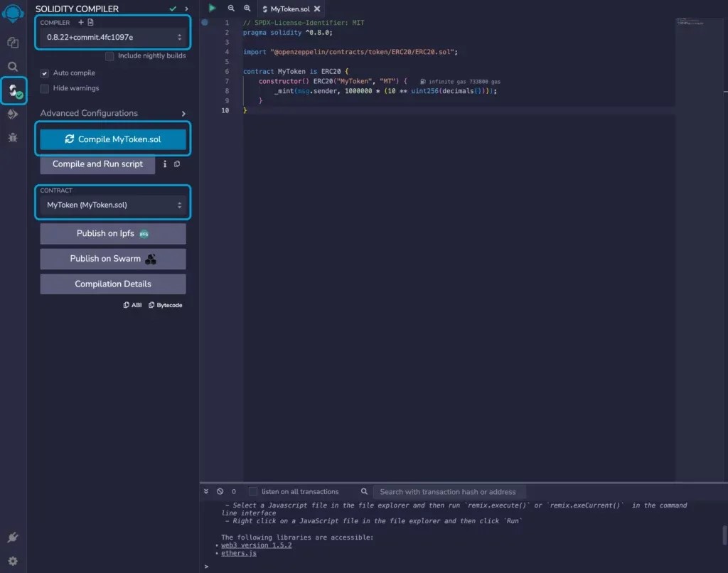Open the Debugger bug sidebar icon
This screenshot has height=573, width=728.
(13, 137)
